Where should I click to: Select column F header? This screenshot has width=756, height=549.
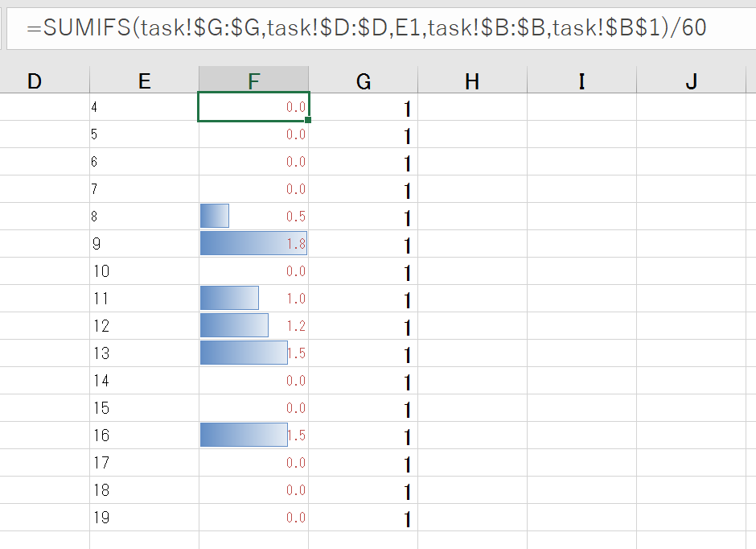click(253, 80)
